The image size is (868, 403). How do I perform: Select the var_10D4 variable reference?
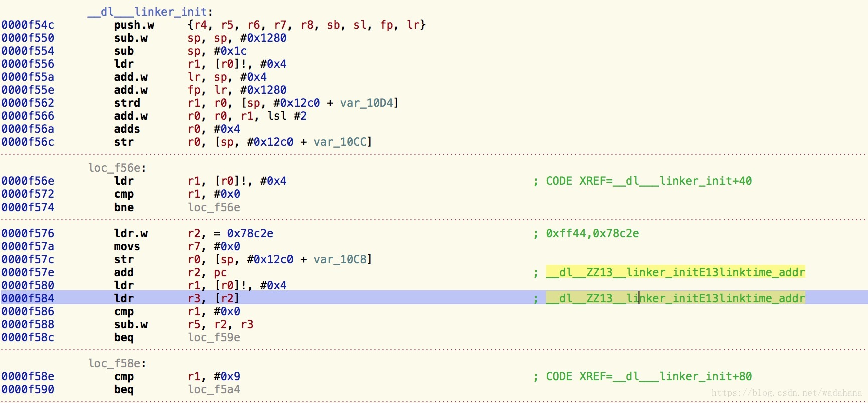pyautogui.click(x=367, y=103)
